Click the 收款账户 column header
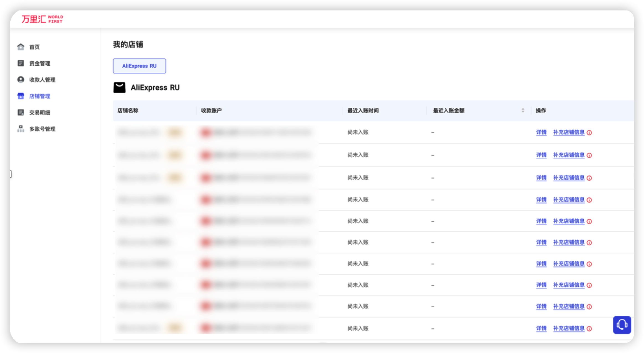Viewport: 644px width, 353px height. click(211, 111)
